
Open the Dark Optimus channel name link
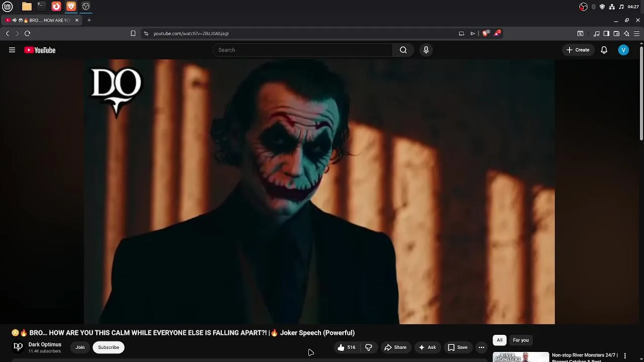[45, 344]
